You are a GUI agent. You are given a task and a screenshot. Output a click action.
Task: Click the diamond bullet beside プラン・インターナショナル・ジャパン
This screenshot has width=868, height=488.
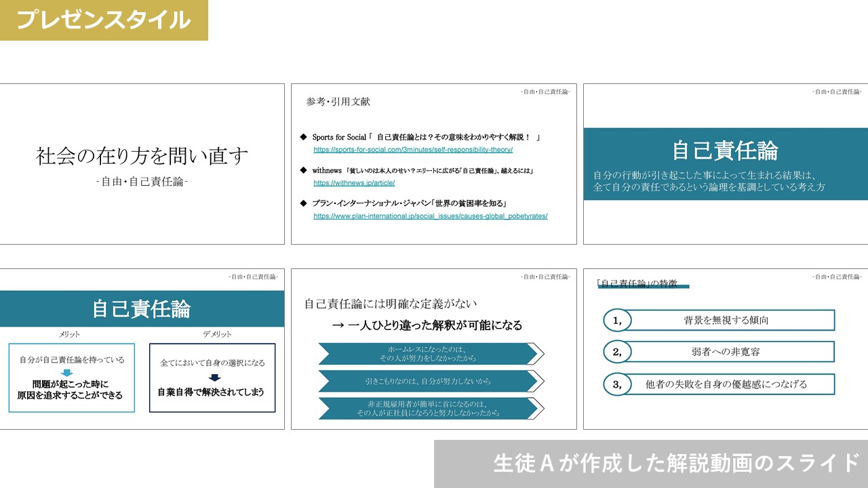click(304, 203)
